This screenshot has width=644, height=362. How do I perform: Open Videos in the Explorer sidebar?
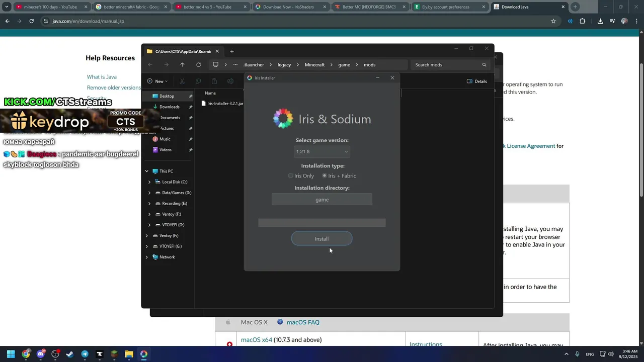166,150
